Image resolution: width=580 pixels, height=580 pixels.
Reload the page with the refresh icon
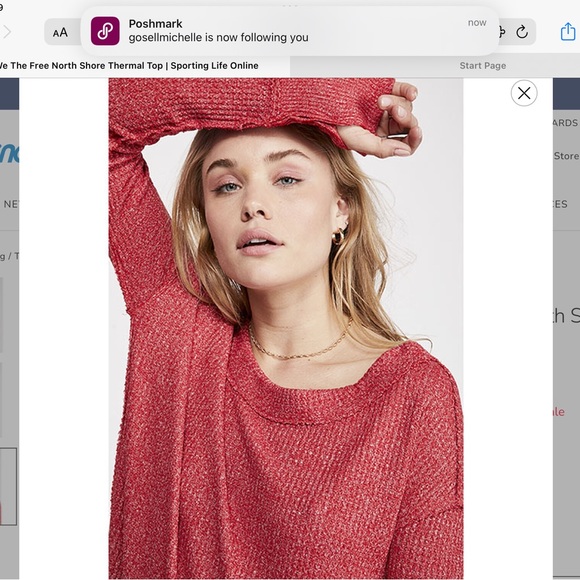point(522,32)
